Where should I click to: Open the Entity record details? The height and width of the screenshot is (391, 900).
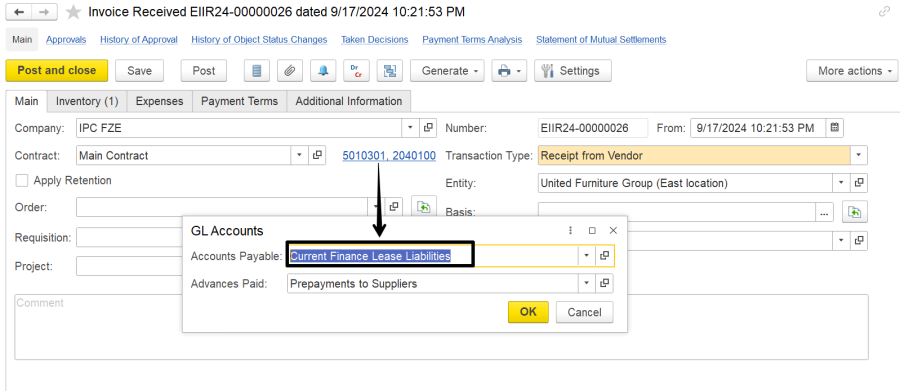click(x=859, y=183)
